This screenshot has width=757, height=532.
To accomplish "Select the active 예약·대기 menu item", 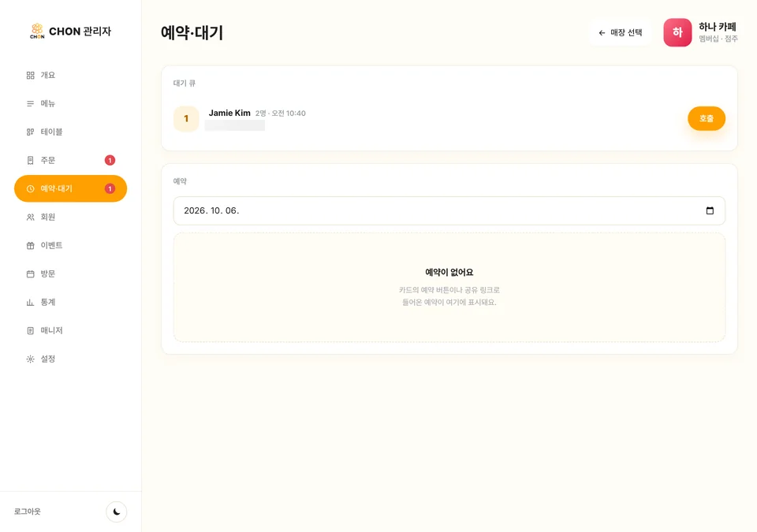I will click(70, 188).
